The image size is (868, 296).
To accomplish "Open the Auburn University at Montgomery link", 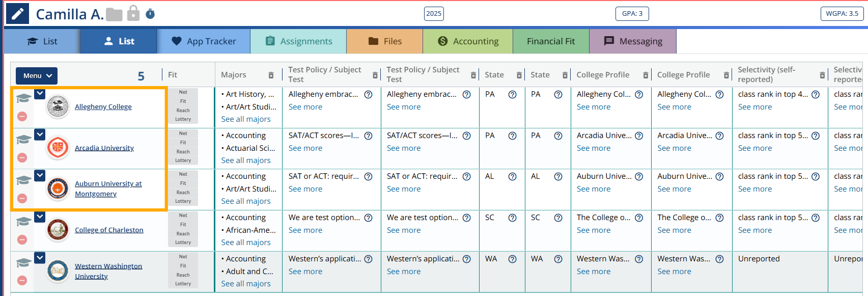I will click(108, 189).
